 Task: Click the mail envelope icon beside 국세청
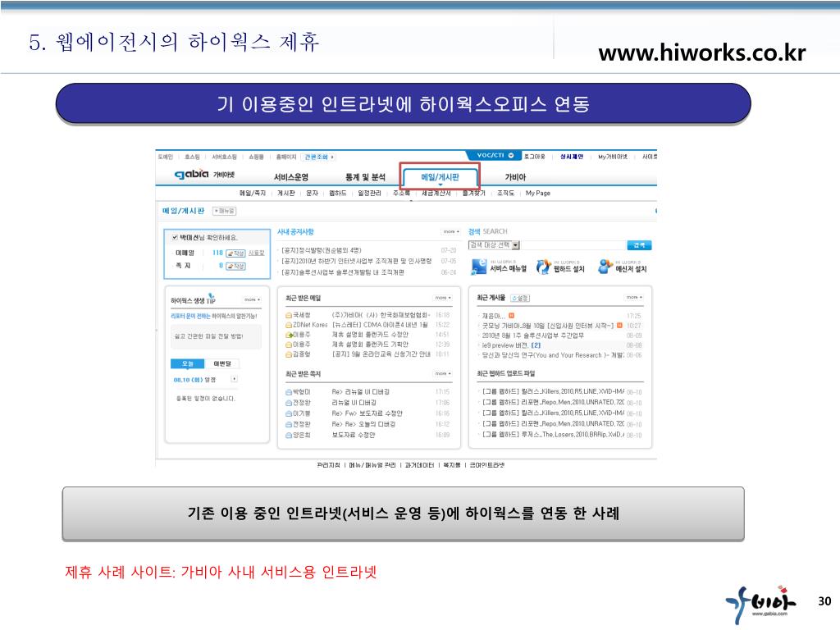click(289, 315)
